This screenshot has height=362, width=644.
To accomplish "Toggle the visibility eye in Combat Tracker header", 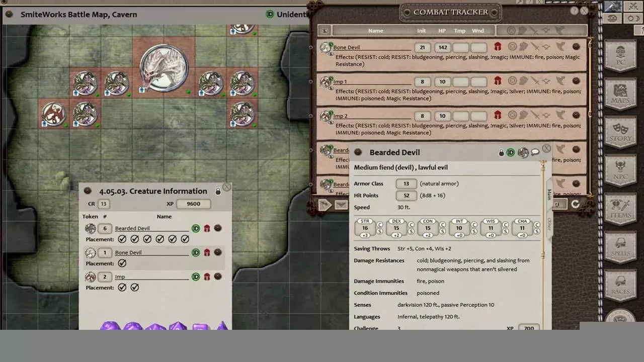I will pos(324,31).
